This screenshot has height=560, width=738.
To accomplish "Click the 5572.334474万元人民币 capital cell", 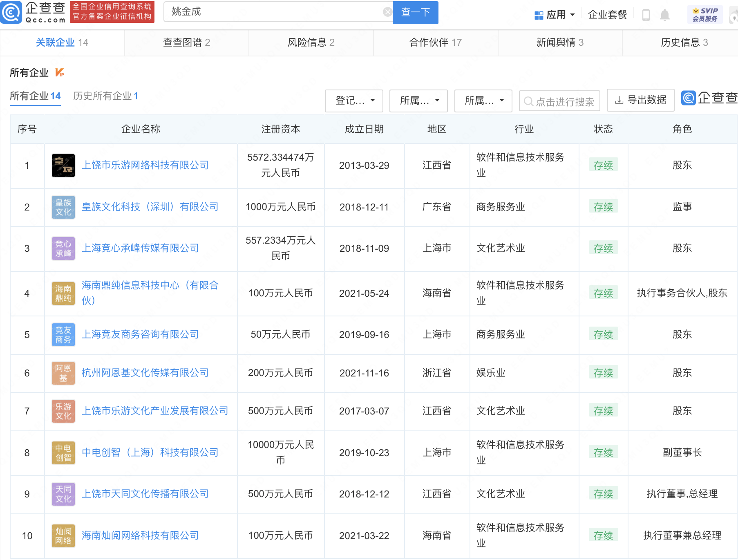I will pyautogui.click(x=281, y=165).
